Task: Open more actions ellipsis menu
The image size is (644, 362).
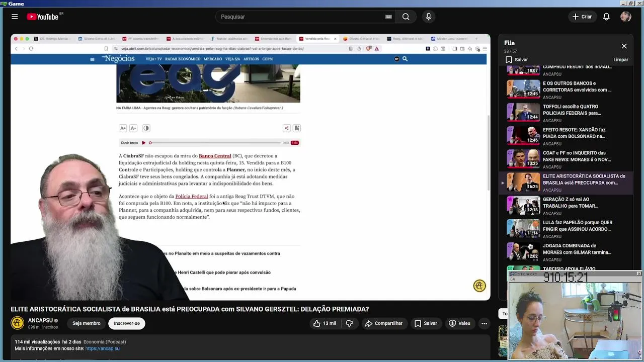Action: point(484,323)
